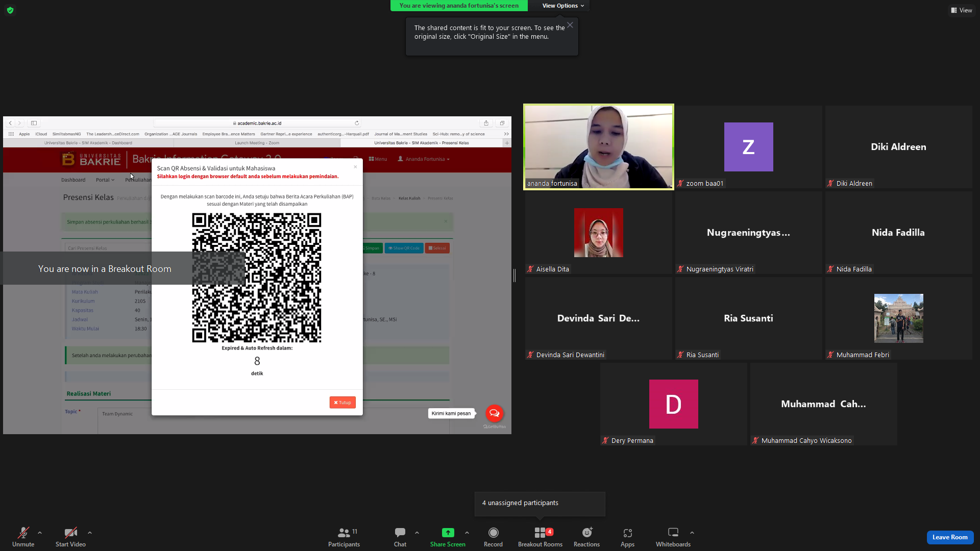Open Zoom Apps
The width and height of the screenshot is (980, 551).
[x=627, y=537]
